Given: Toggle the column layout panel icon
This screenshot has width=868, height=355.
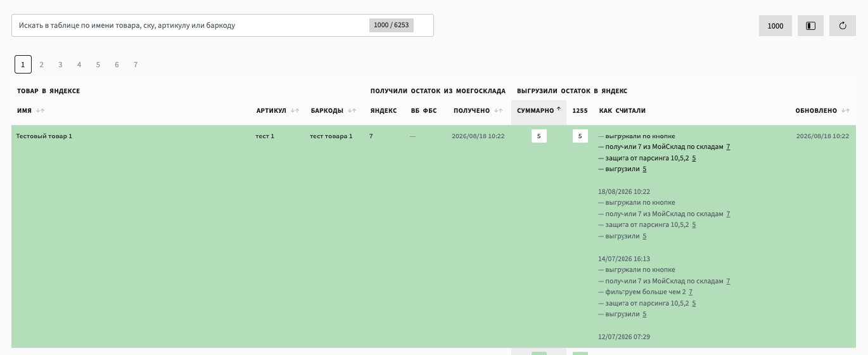Looking at the screenshot, I should pyautogui.click(x=810, y=26).
